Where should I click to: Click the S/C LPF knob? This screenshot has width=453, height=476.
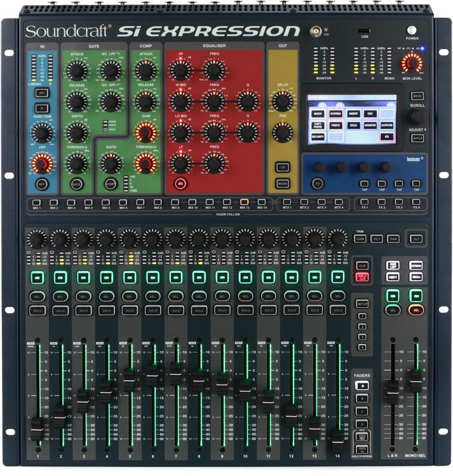(x=111, y=70)
